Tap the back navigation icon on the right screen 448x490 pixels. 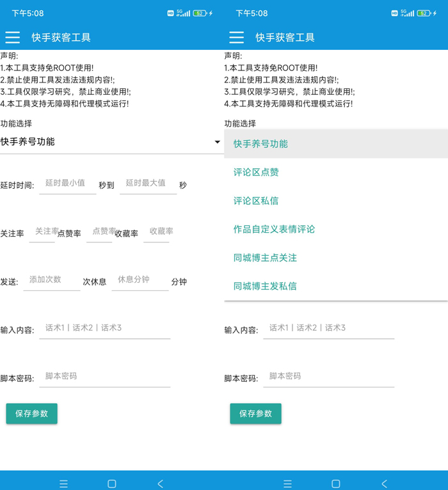point(384,484)
